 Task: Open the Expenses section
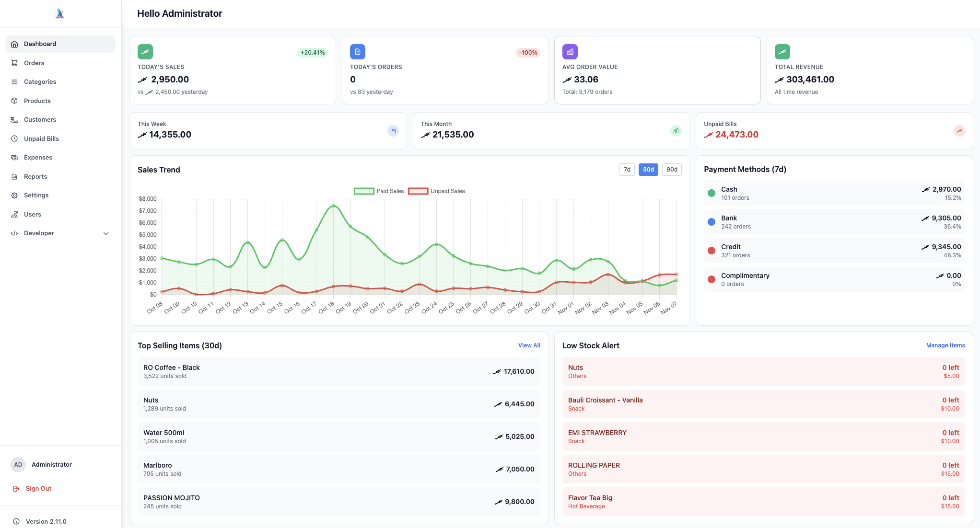click(38, 157)
